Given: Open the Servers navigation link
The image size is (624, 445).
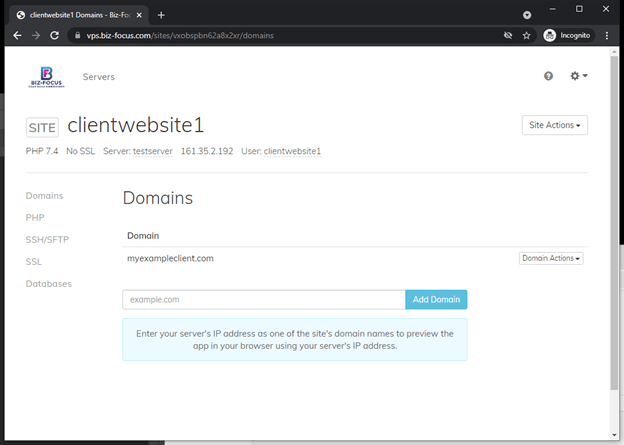Looking at the screenshot, I should [x=99, y=77].
